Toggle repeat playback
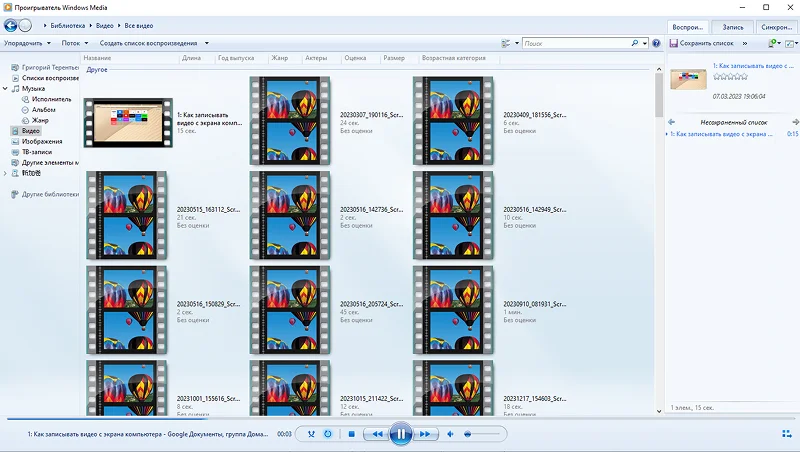Viewport: 800px width, 452px height. pos(328,434)
